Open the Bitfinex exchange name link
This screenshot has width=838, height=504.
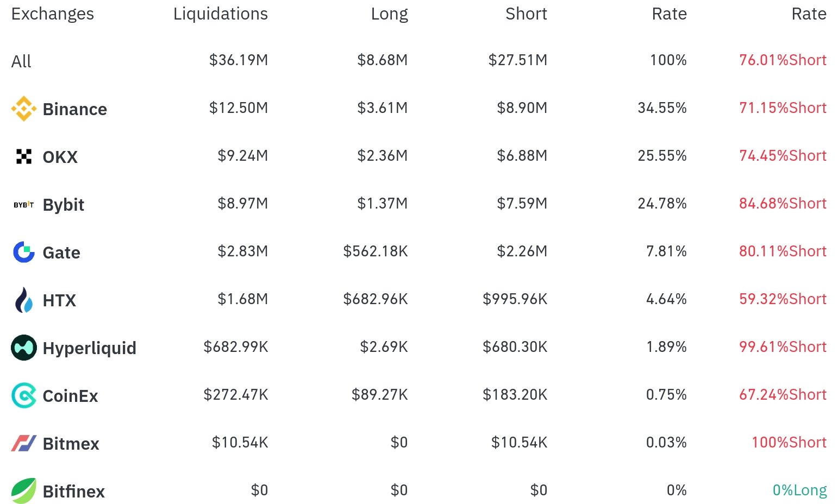74,492
